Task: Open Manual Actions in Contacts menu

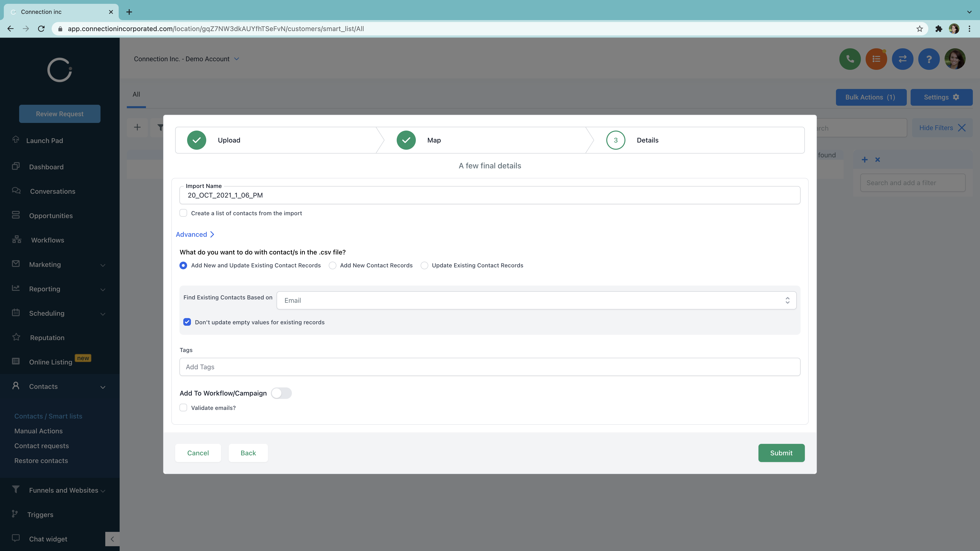Action: [39, 431]
